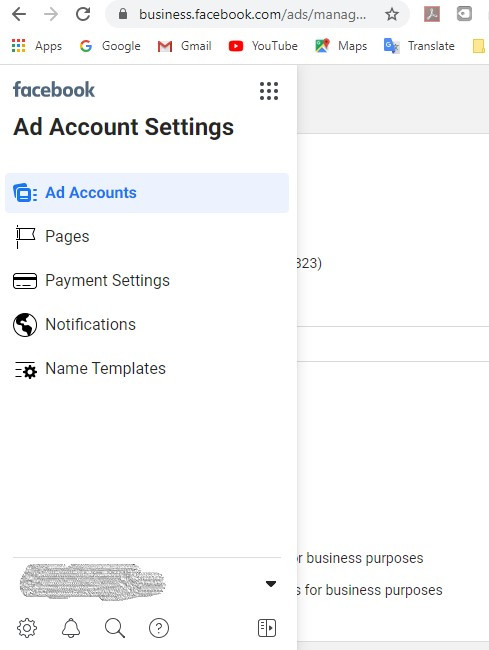489x650 pixels.
Task: Click the browser forward arrow
Action: [x=51, y=15]
